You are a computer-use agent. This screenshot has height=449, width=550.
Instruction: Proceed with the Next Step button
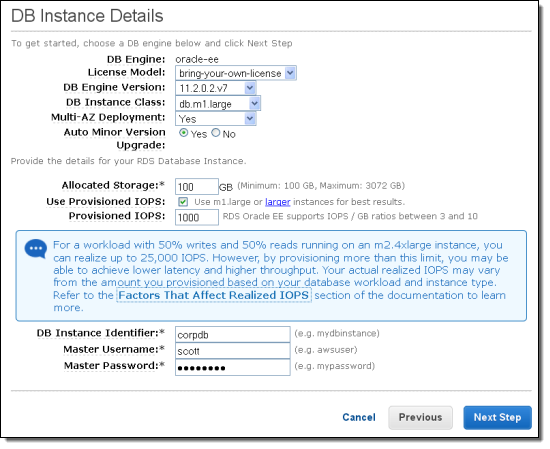click(497, 417)
